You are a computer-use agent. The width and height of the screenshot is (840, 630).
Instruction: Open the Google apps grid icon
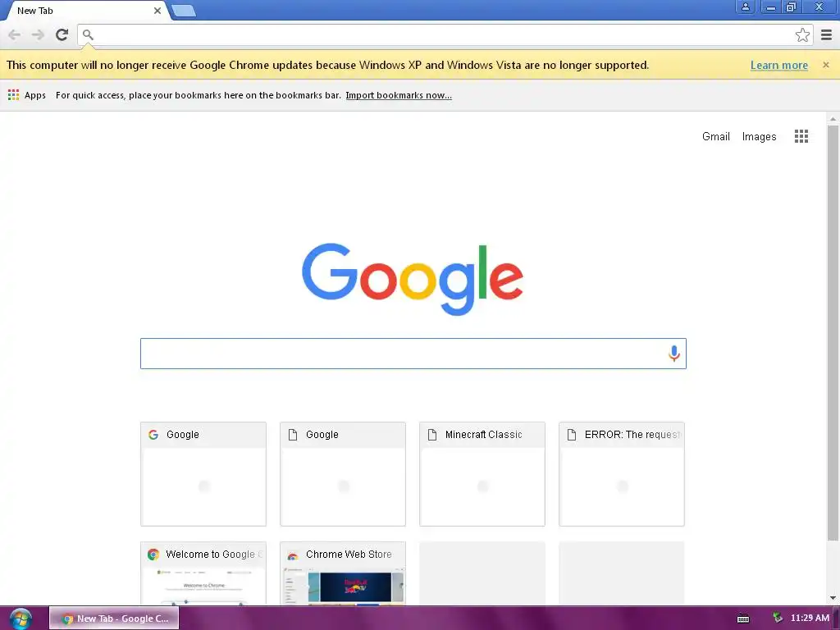point(801,136)
